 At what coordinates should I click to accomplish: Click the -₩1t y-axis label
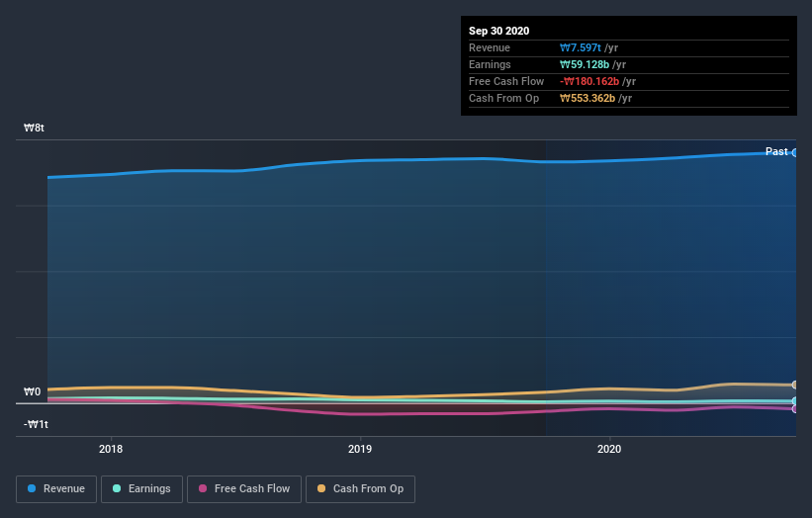pyautogui.click(x=36, y=424)
